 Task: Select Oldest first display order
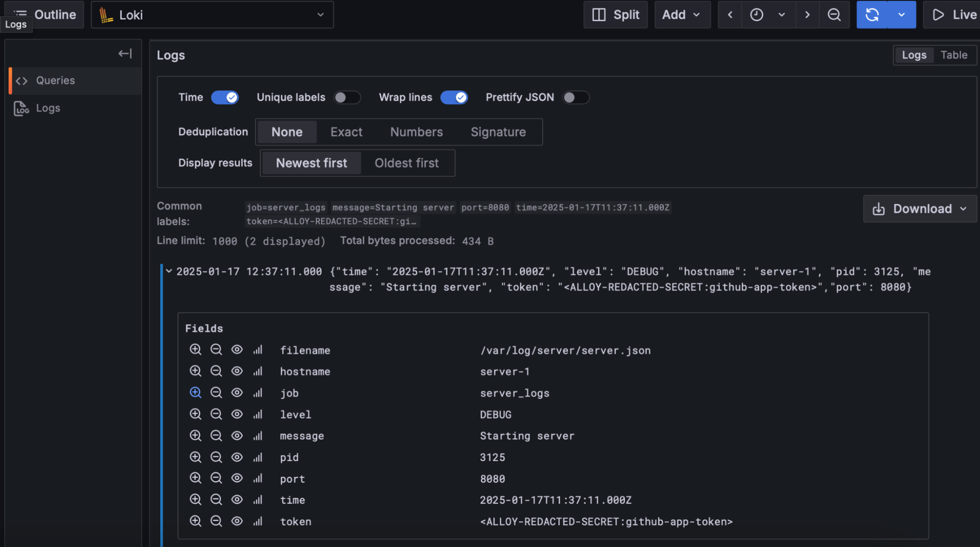(x=406, y=163)
